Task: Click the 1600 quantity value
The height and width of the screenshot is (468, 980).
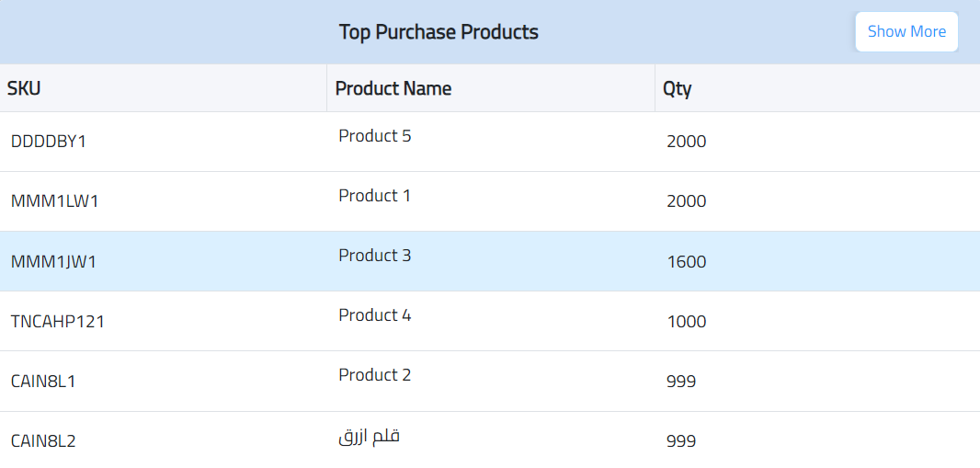Action: (x=687, y=261)
